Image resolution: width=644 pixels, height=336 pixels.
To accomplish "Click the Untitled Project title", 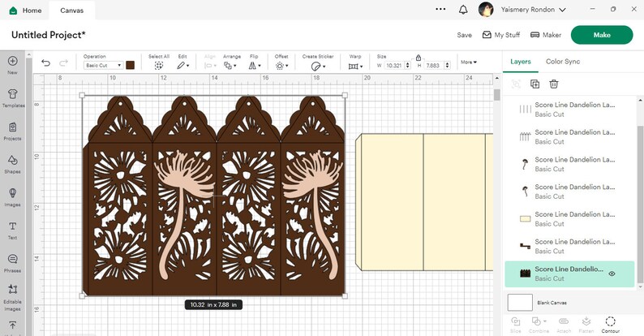I will point(49,35).
